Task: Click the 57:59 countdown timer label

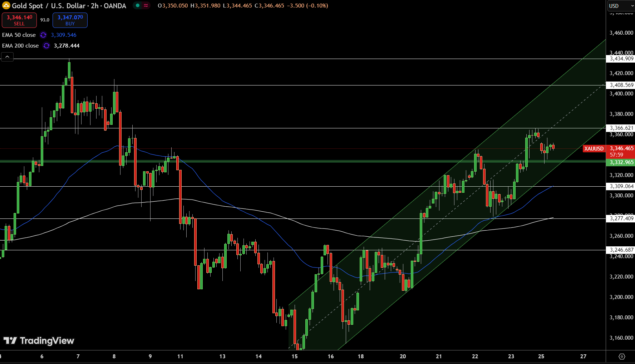Action: [x=616, y=155]
